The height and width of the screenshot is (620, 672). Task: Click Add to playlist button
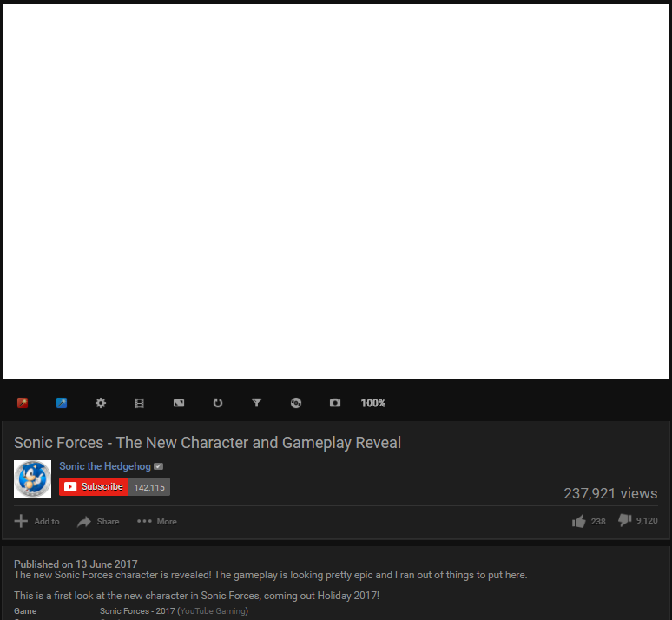[x=36, y=521]
